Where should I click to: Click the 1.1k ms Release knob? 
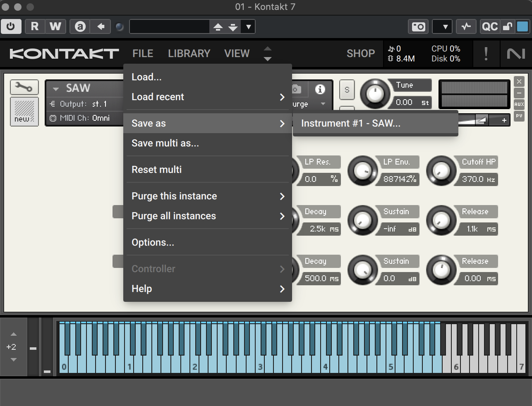click(441, 220)
